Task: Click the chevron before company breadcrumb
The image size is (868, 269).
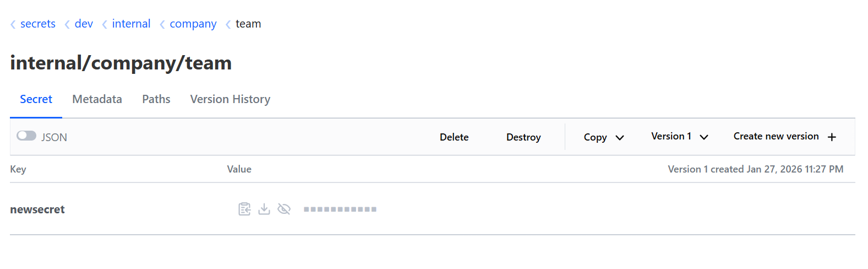Action: point(162,24)
